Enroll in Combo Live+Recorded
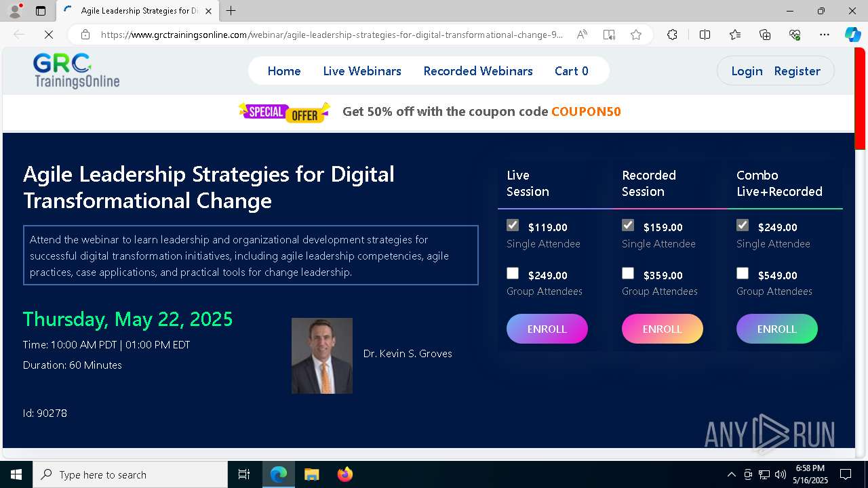Image resolution: width=868 pixels, height=488 pixels. pos(777,329)
